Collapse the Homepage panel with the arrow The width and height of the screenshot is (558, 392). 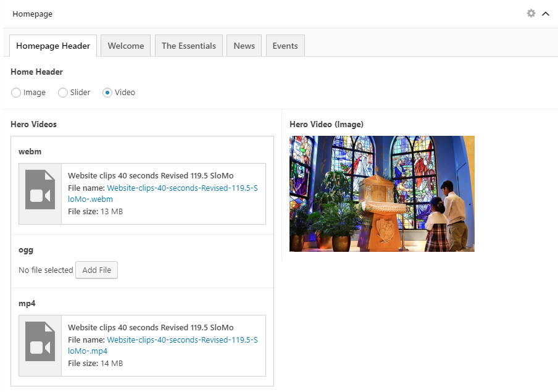click(546, 14)
